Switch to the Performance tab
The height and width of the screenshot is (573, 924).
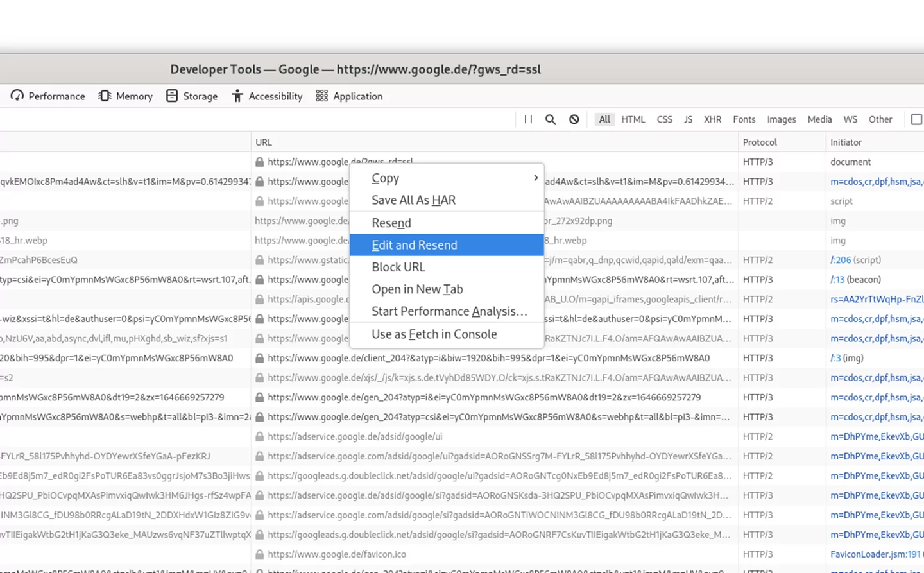[48, 96]
